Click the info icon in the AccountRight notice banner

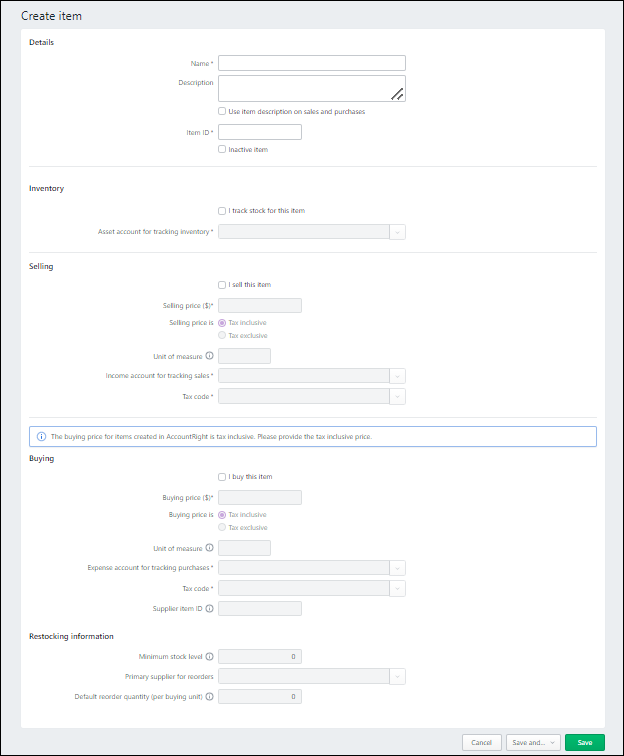[x=41, y=437]
